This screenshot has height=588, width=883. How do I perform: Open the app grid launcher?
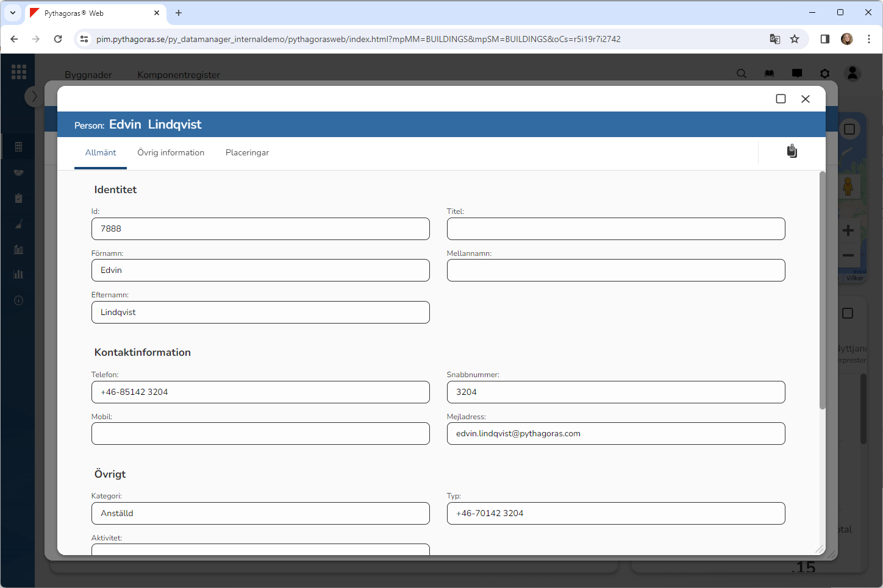point(19,72)
